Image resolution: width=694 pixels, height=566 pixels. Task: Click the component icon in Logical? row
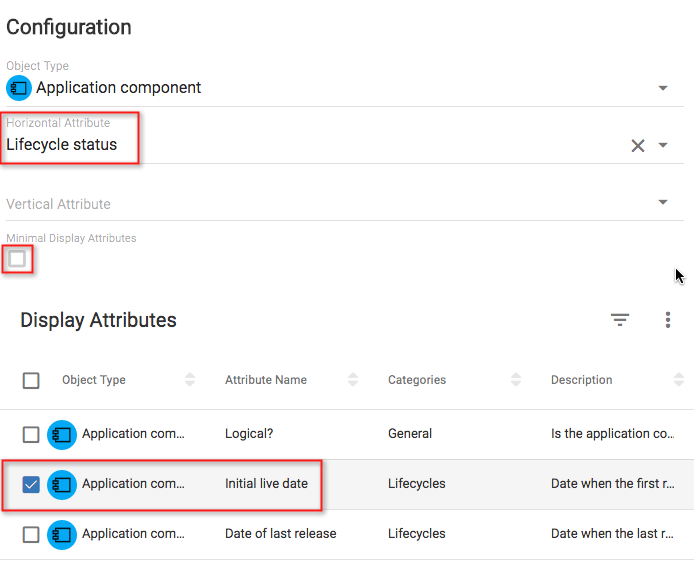62,434
